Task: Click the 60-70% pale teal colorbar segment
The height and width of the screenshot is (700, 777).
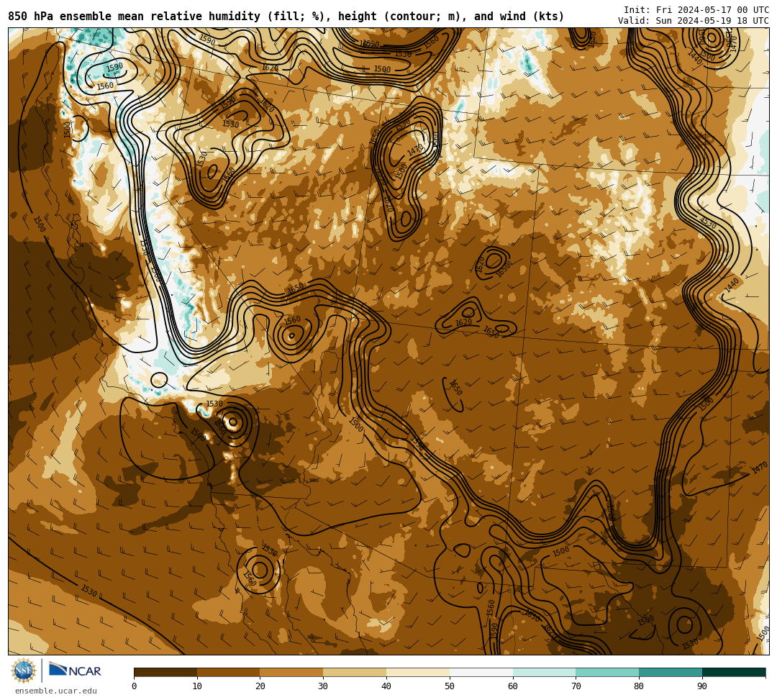Action: coord(544,672)
